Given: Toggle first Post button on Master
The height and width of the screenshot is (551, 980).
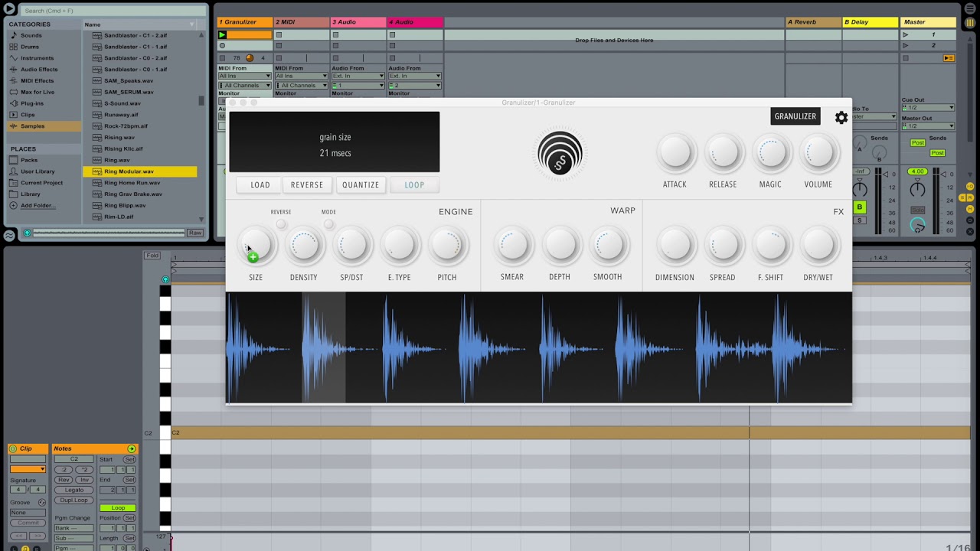Looking at the screenshot, I should point(917,143).
